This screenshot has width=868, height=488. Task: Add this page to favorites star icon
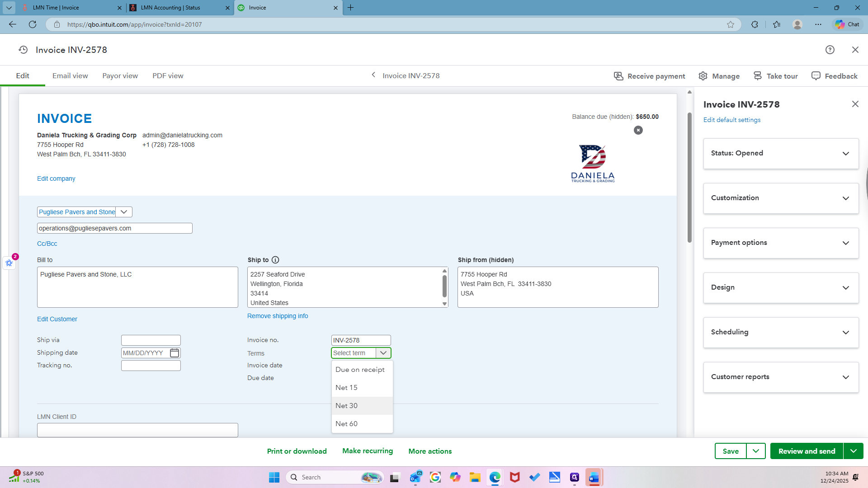coord(731,24)
